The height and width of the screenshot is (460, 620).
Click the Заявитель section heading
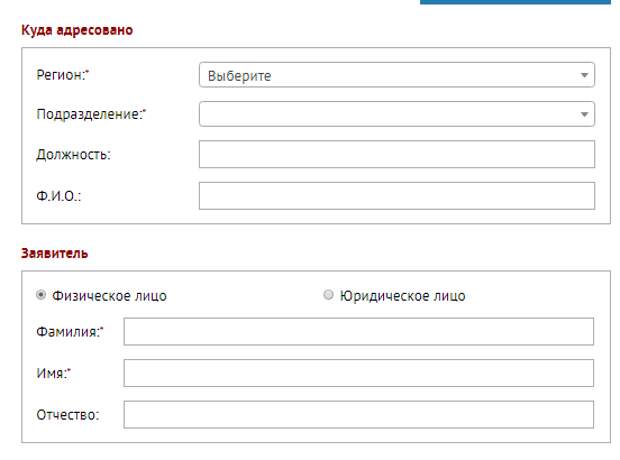(54, 253)
